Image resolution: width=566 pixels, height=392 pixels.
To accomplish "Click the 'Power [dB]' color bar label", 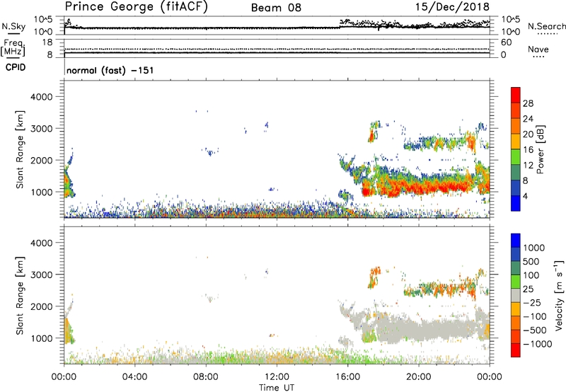I will coord(540,149).
